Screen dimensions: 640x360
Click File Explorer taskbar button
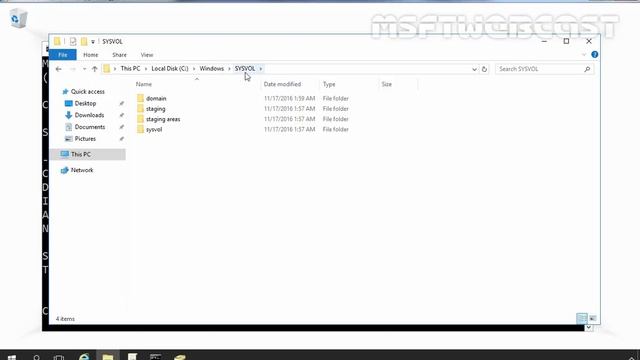108,356
